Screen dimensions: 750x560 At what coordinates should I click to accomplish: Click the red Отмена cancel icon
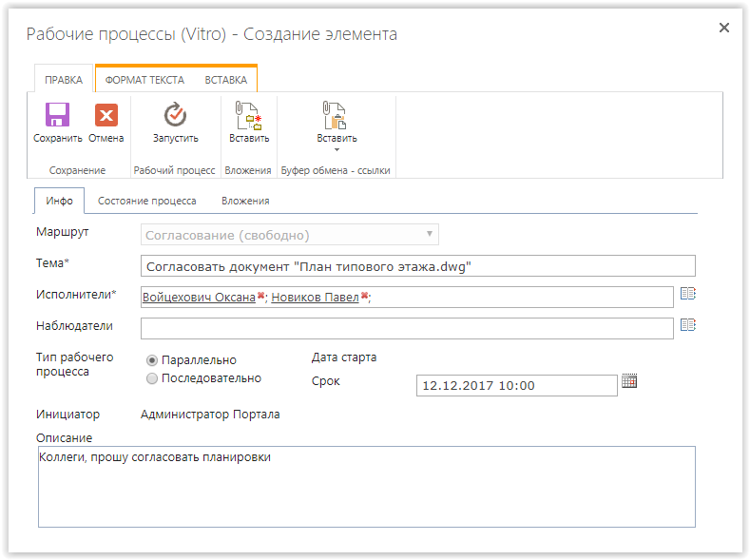tap(106, 115)
